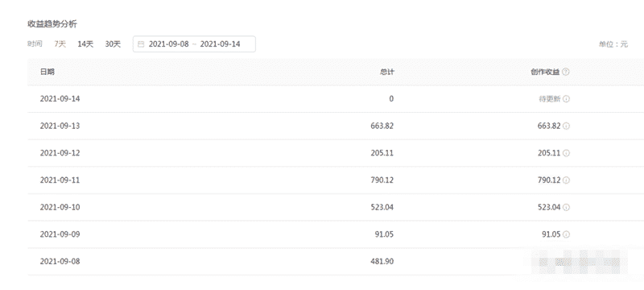This screenshot has width=644, height=290.
Task: Click the info icon next to 待更新
Action: tap(567, 99)
